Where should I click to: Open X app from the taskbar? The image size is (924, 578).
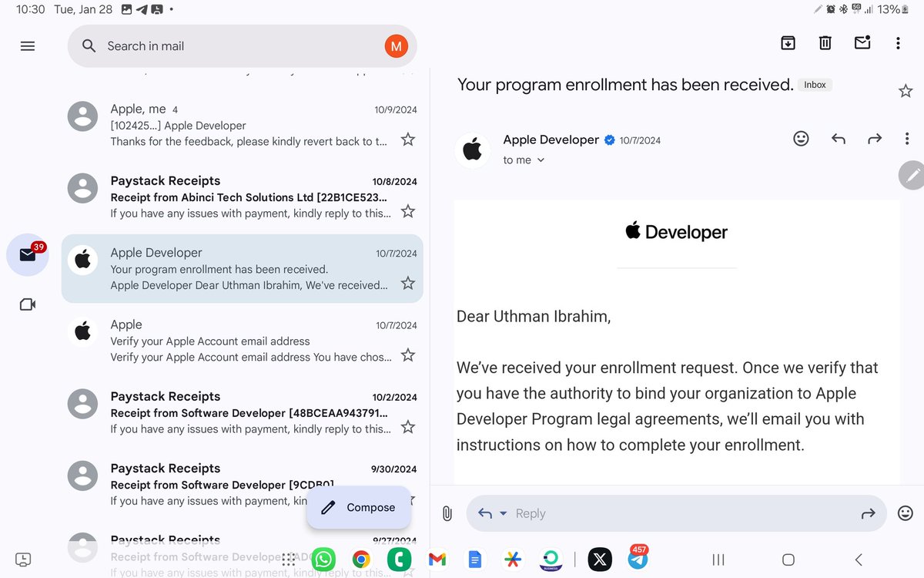600,560
